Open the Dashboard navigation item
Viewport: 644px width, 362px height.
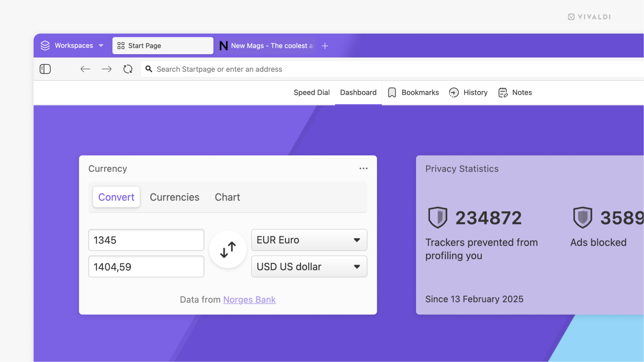[x=358, y=92]
